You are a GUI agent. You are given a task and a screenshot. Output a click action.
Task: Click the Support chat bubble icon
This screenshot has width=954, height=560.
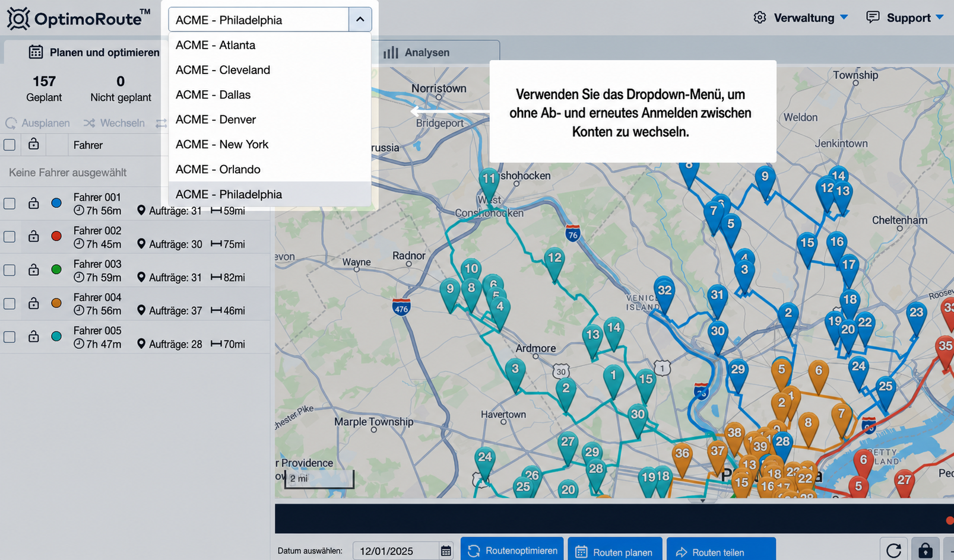pyautogui.click(x=873, y=17)
